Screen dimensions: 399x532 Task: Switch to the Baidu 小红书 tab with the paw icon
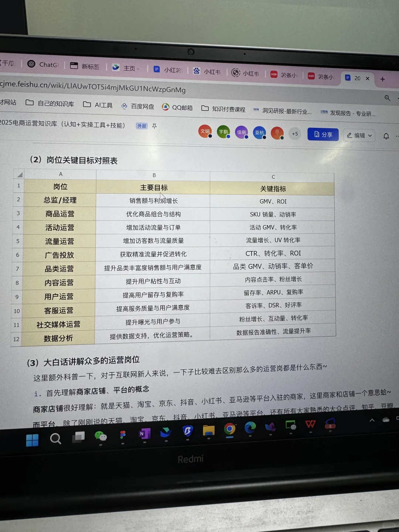tap(207, 71)
